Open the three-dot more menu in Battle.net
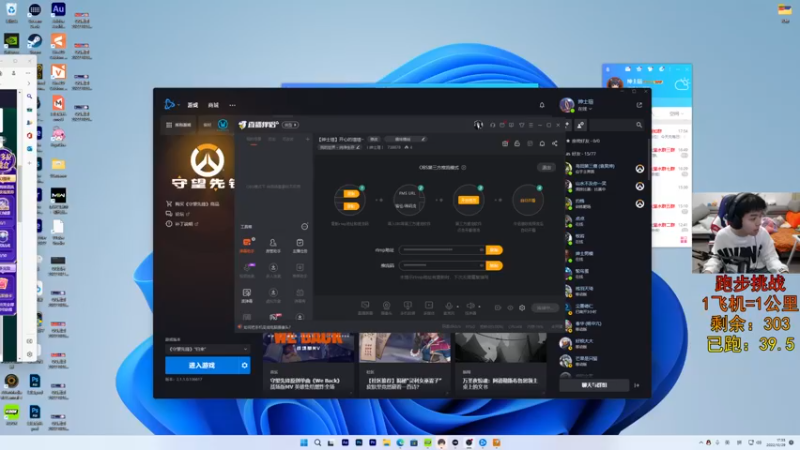Viewport: 800px width, 450px height. [x=233, y=105]
